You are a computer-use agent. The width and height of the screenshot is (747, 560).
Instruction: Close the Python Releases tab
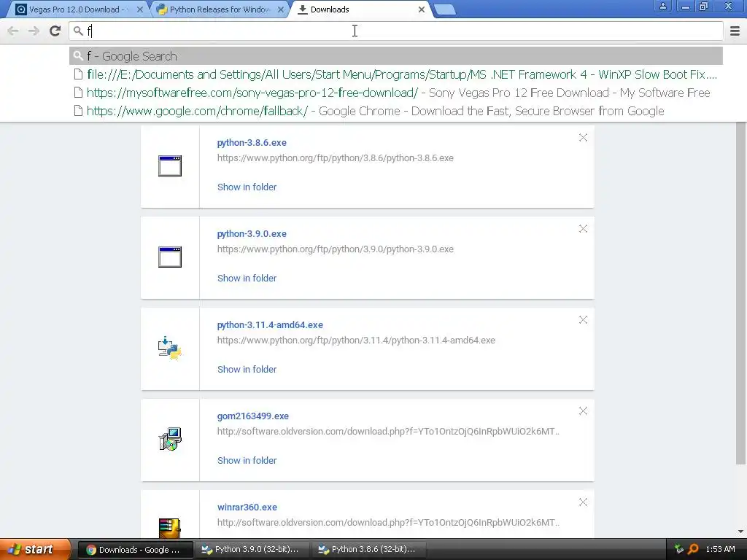[281, 9]
